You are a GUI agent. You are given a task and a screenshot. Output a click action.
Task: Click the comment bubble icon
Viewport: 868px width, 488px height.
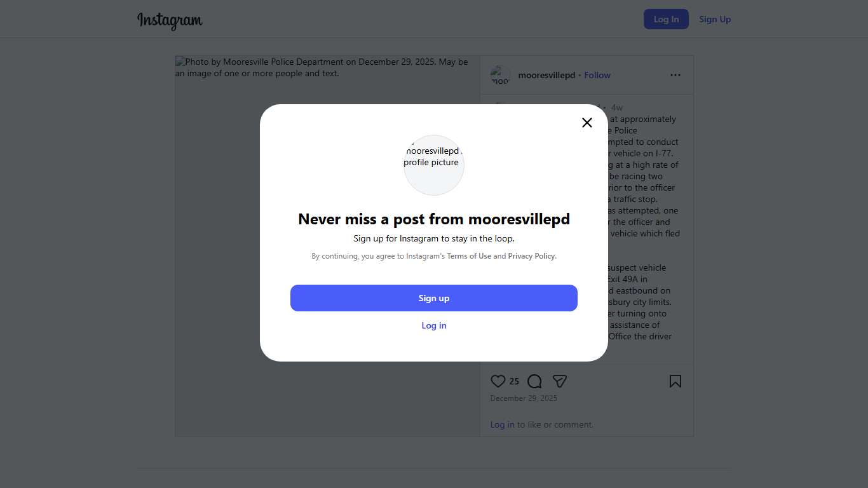pos(534,381)
